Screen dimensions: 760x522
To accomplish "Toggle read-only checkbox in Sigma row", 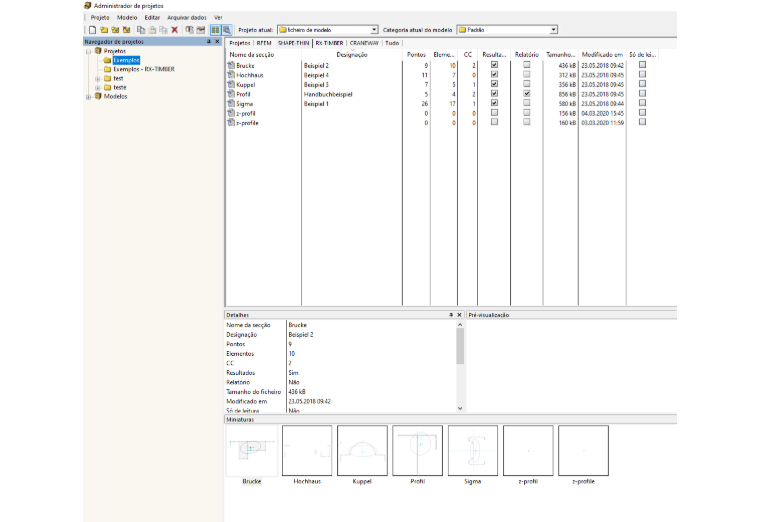I will click(x=643, y=103).
